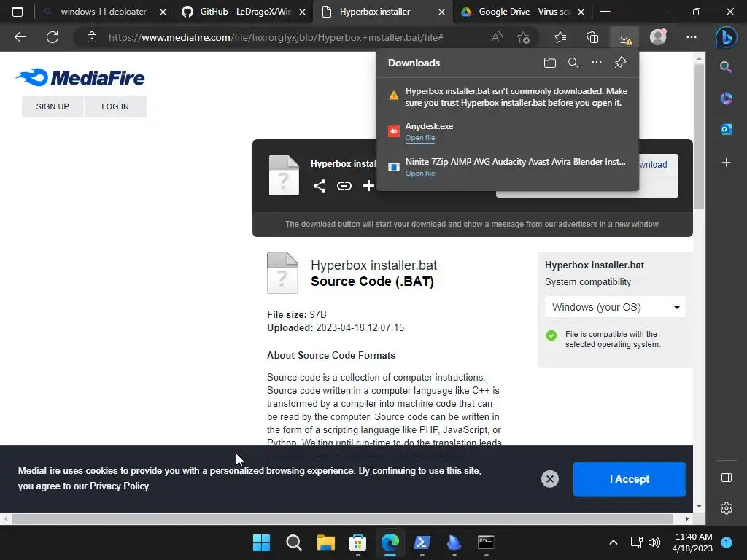747x560 pixels.
Task: Dismiss the cookie banner with X
Action: tap(550, 479)
